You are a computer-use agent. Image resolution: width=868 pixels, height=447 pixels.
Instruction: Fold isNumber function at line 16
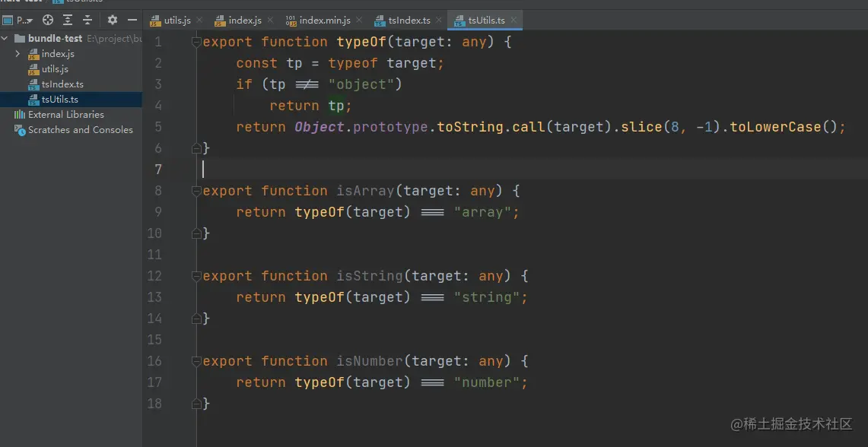pyautogui.click(x=196, y=361)
